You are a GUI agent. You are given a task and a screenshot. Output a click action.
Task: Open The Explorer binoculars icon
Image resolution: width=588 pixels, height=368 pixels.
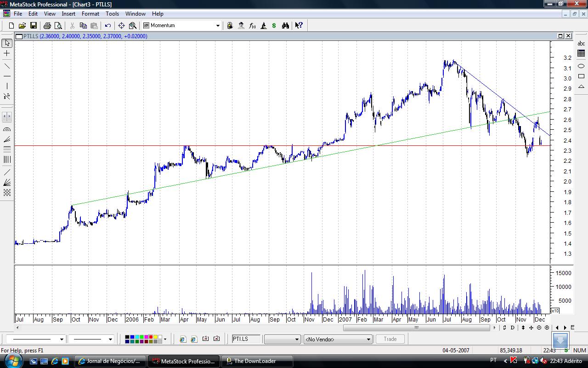click(x=285, y=26)
